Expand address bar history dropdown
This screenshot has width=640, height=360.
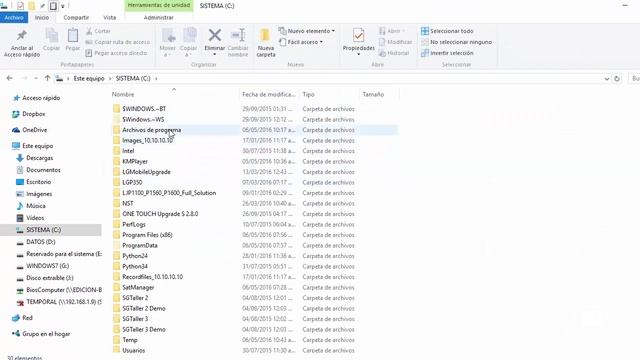point(607,79)
